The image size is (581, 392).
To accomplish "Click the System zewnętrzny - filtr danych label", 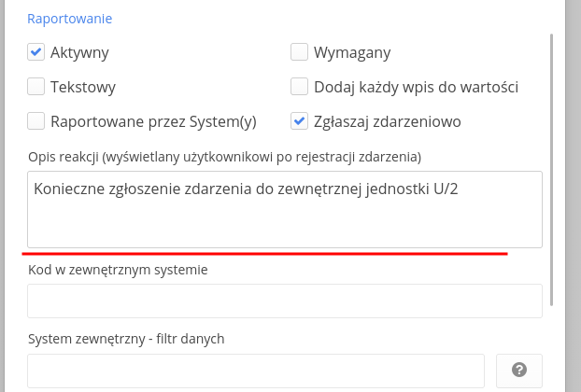I will pos(126,338).
